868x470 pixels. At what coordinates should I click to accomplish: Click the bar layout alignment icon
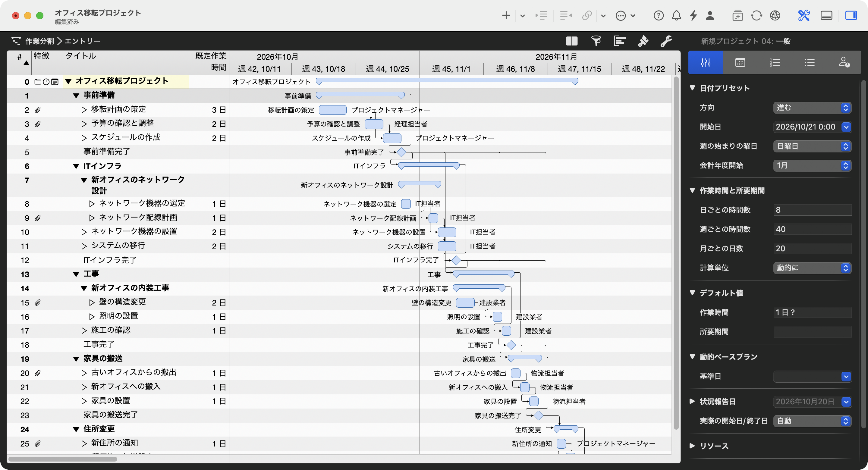620,41
